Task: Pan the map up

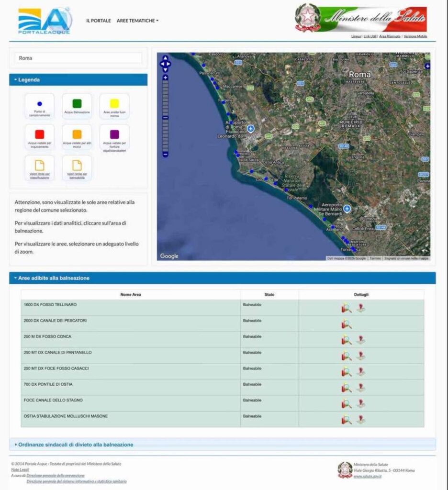Action: [x=166, y=58]
